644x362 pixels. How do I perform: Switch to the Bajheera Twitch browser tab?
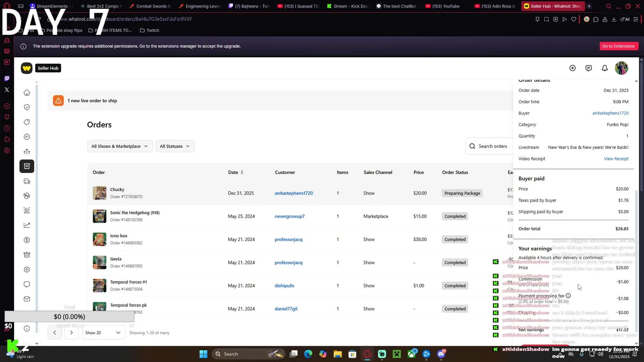click(249, 6)
